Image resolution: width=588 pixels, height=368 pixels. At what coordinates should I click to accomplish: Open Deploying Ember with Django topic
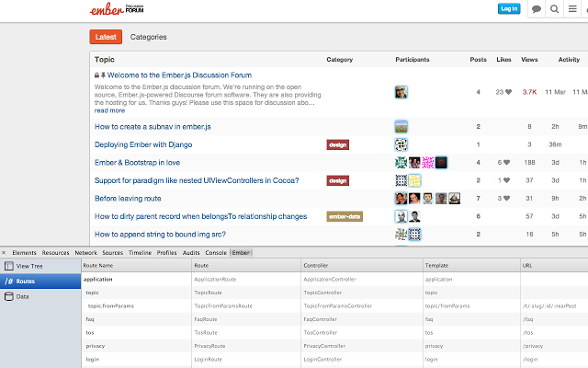pos(143,144)
